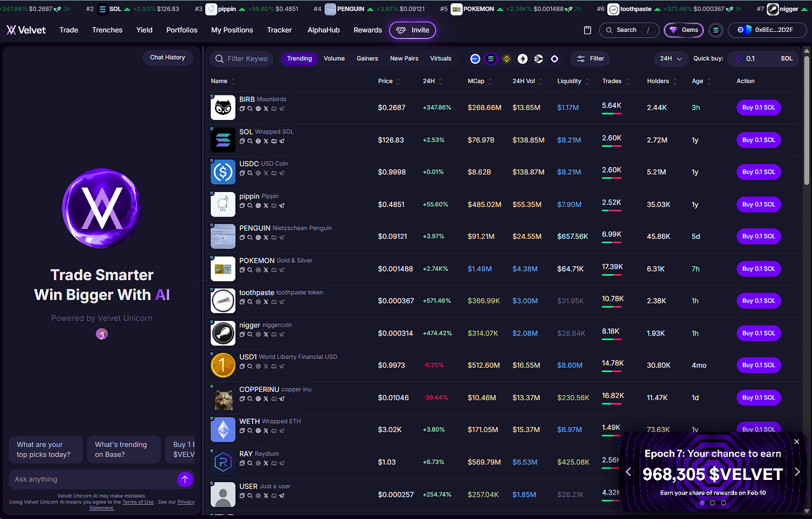The height and width of the screenshot is (519, 812).
Task: Open the X link for pippin
Action: (266, 206)
